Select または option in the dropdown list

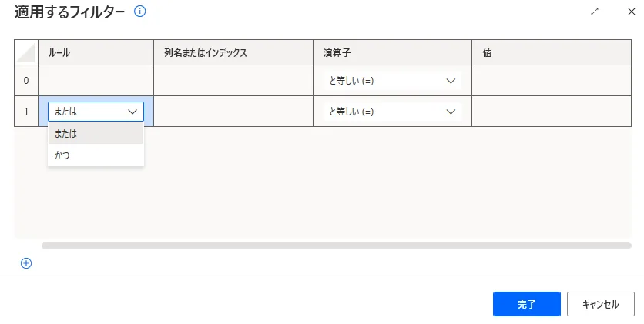(x=96, y=134)
